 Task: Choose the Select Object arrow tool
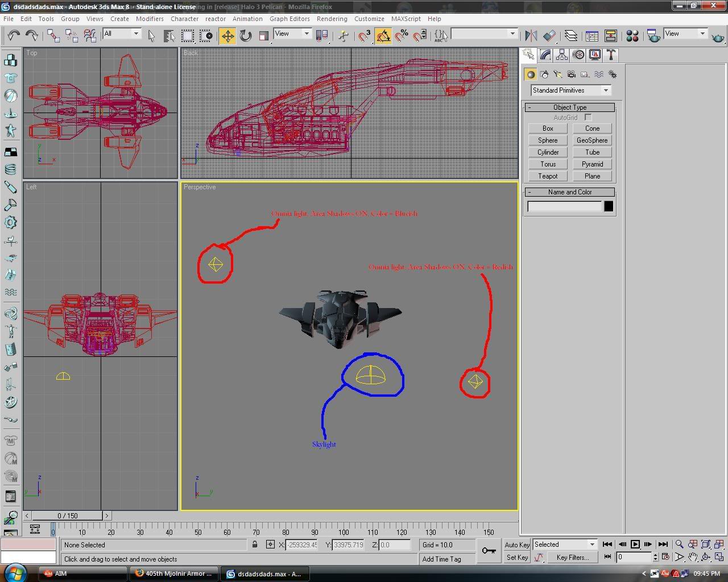click(151, 36)
